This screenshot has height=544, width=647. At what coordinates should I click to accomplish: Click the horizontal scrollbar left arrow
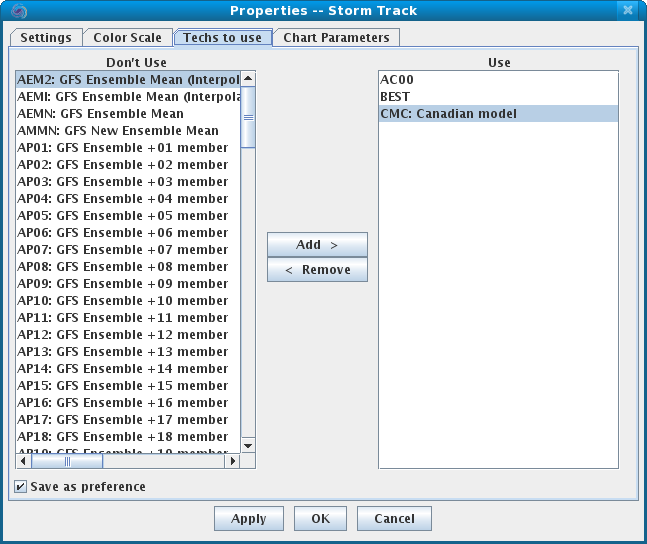click(23, 461)
